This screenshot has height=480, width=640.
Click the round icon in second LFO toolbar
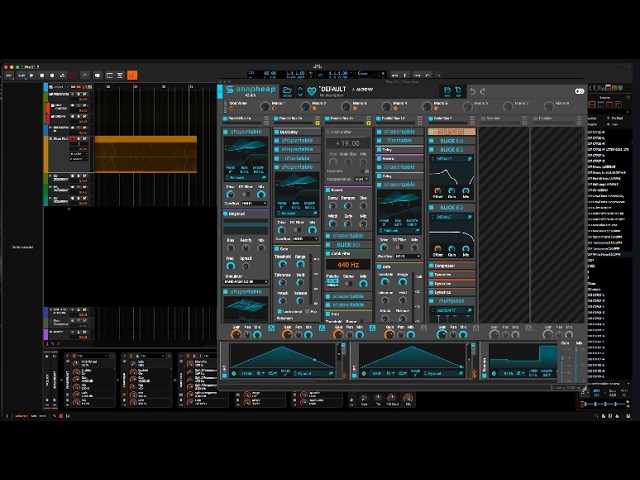[x=363, y=373]
